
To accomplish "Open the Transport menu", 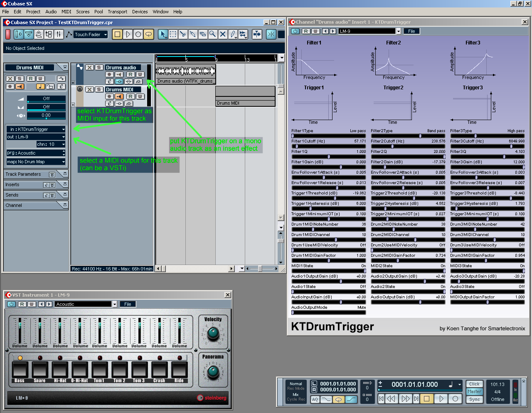I will coord(118,12).
